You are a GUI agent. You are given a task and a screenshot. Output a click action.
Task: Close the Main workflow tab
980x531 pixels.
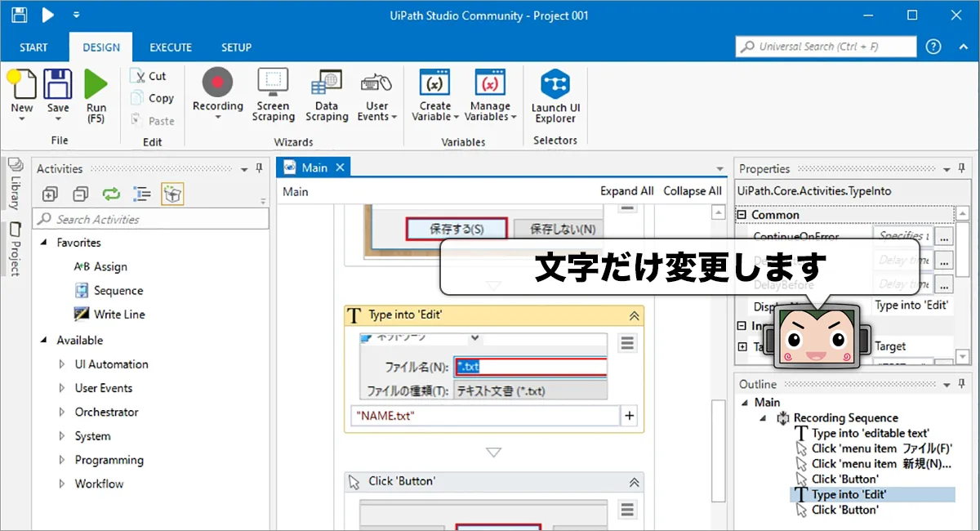341,167
